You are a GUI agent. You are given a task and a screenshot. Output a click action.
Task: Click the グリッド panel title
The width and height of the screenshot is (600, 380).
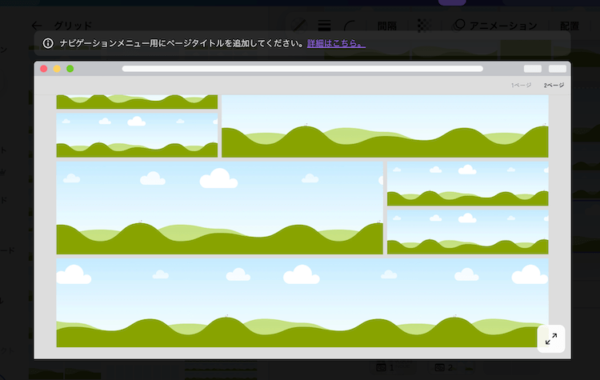(73, 26)
